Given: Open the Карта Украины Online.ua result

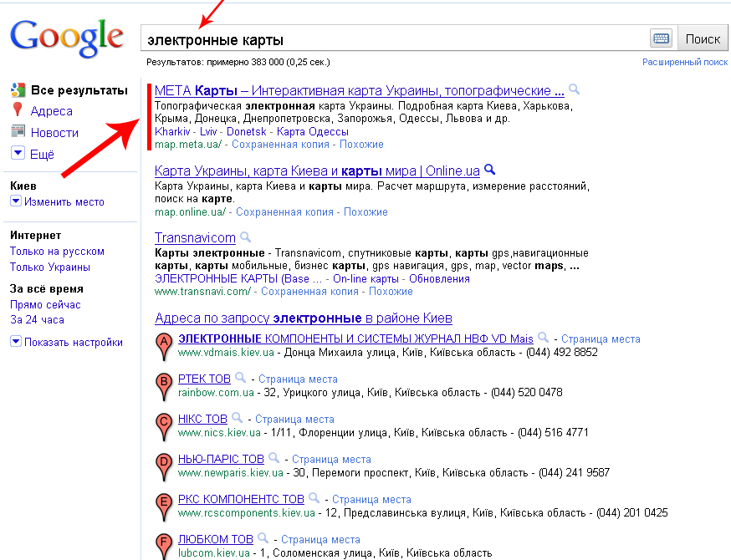Looking at the screenshot, I should pyautogui.click(x=317, y=171).
